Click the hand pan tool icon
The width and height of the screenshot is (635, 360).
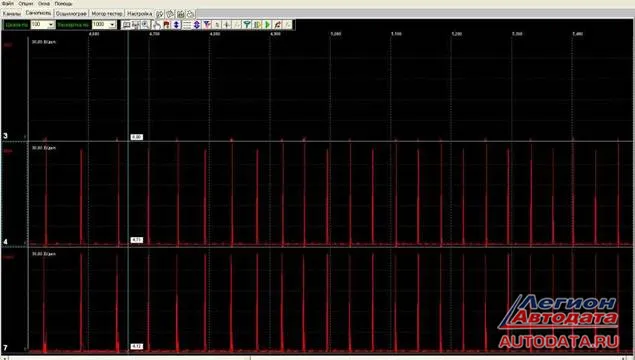pos(157,25)
